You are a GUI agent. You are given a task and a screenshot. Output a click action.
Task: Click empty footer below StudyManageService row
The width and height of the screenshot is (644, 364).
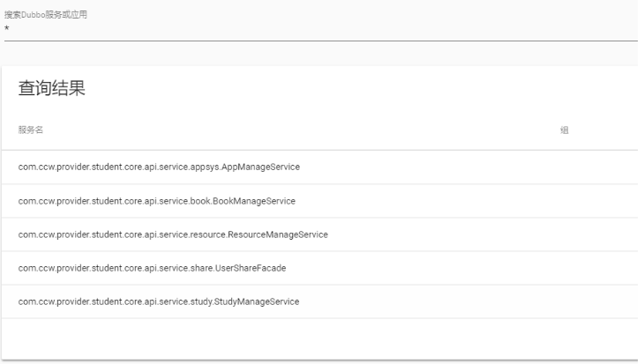tap(318, 338)
